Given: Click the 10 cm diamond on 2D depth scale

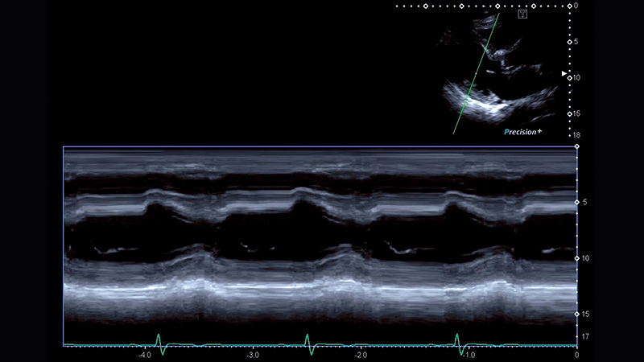Looking at the screenshot, I should (569, 78).
